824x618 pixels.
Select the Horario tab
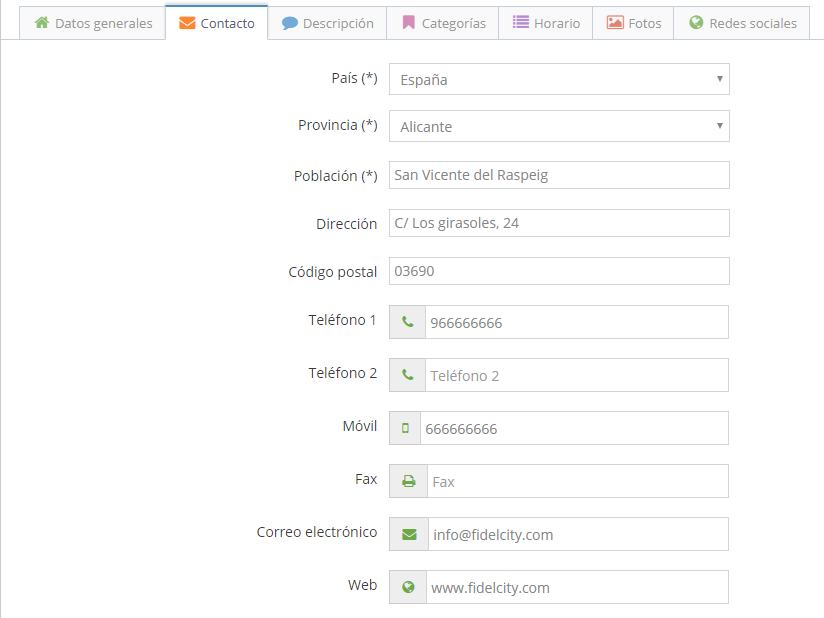click(x=546, y=23)
